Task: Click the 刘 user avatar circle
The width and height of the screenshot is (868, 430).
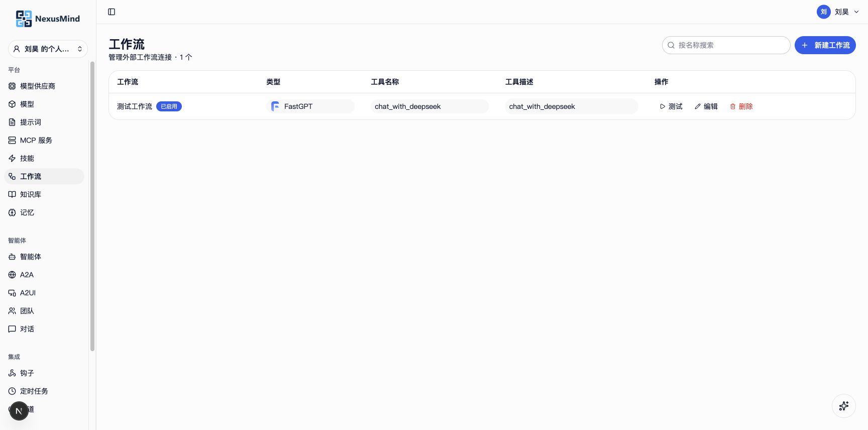Action: tap(824, 12)
